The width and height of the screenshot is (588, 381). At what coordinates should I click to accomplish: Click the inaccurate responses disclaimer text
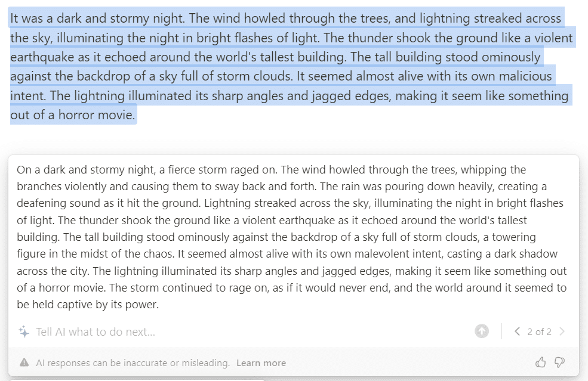point(133,363)
